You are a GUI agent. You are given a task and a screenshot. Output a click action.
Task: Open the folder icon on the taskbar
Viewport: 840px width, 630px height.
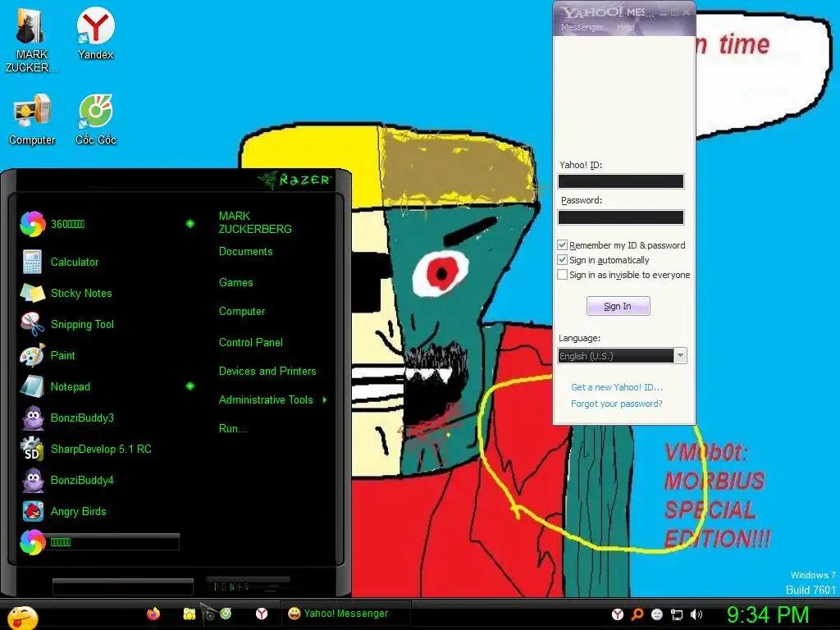pos(189,614)
